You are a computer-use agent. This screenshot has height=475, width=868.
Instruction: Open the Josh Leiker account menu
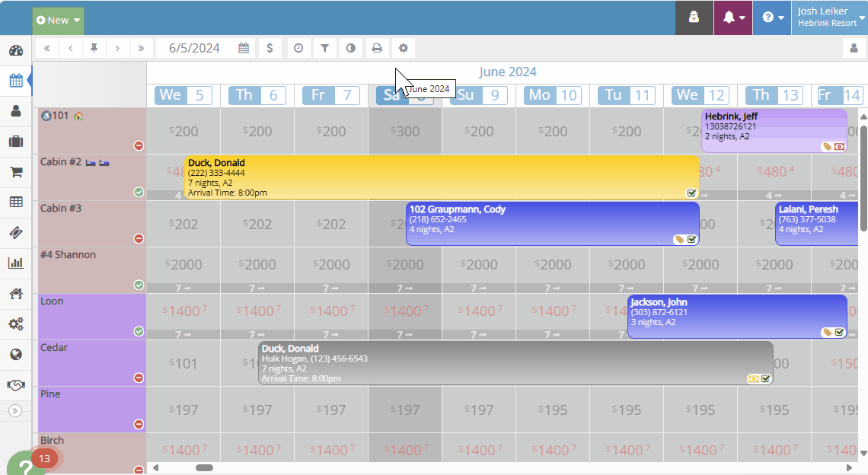(829, 15)
